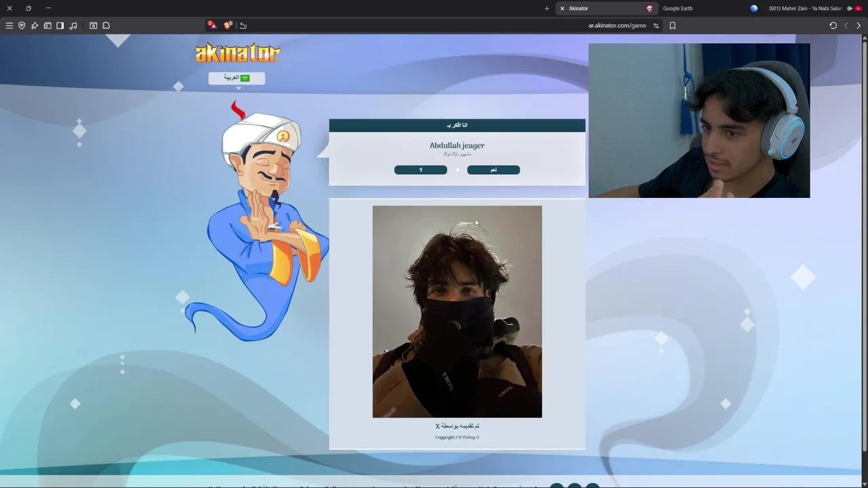Click the نعم (yes) button
The height and width of the screenshot is (488, 868).
(x=494, y=170)
